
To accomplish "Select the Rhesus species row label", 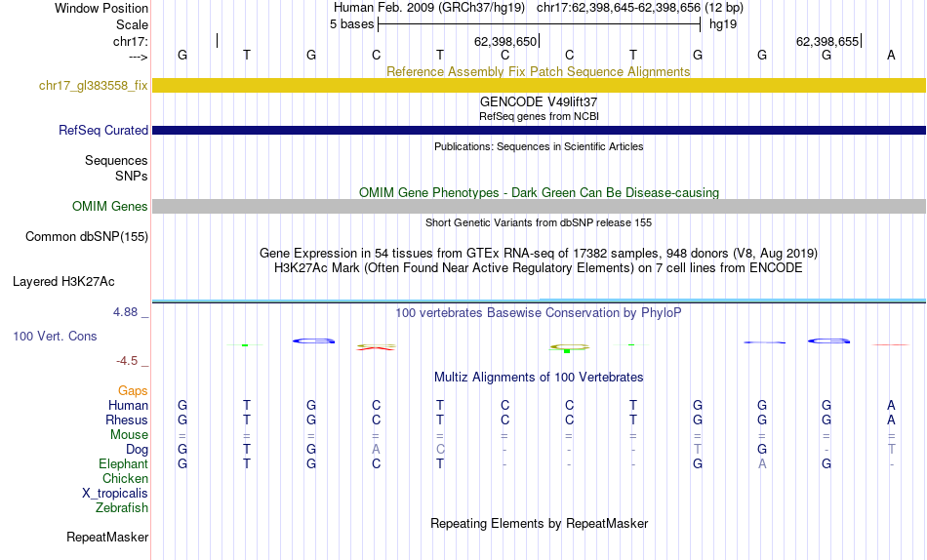I will [x=127, y=420].
